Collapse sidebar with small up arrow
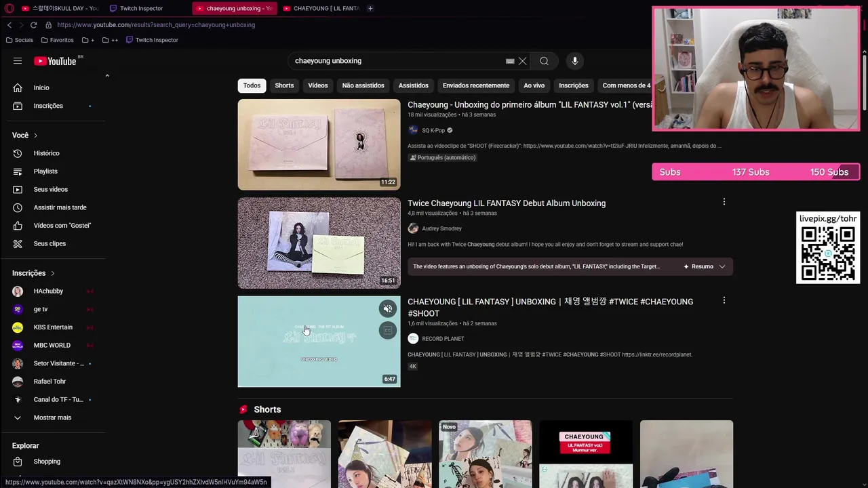 pos(107,76)
